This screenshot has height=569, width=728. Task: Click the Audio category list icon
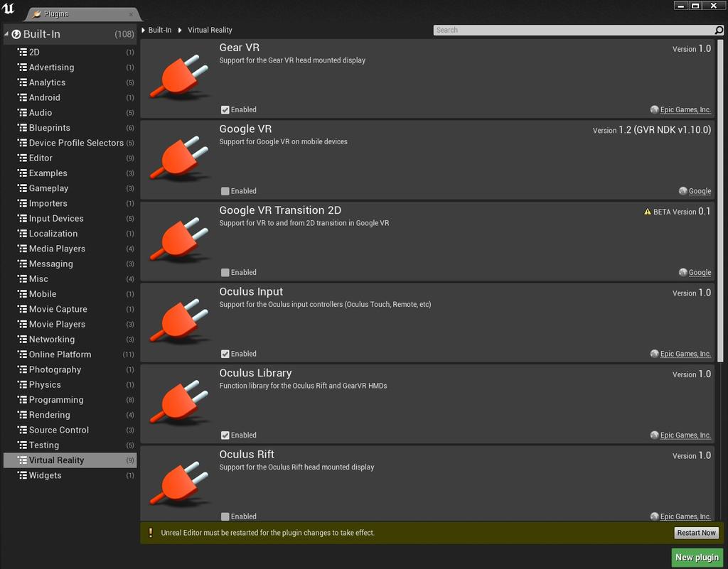click(22, 113)
